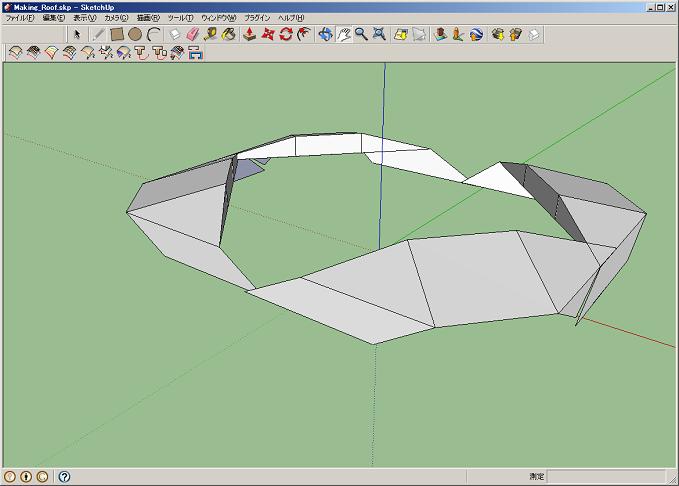
Task: Choose the Rectangle drawing tool
Action: tap(116, 34)
